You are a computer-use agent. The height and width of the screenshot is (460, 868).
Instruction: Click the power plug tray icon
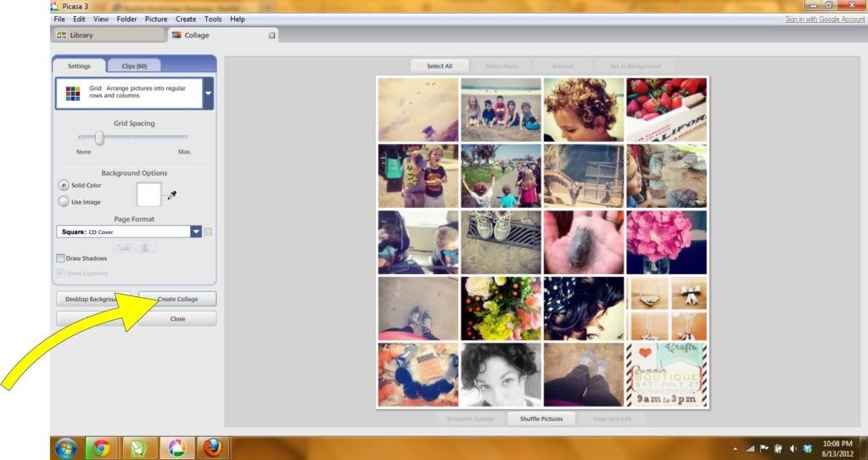click(x=778, y=448)
